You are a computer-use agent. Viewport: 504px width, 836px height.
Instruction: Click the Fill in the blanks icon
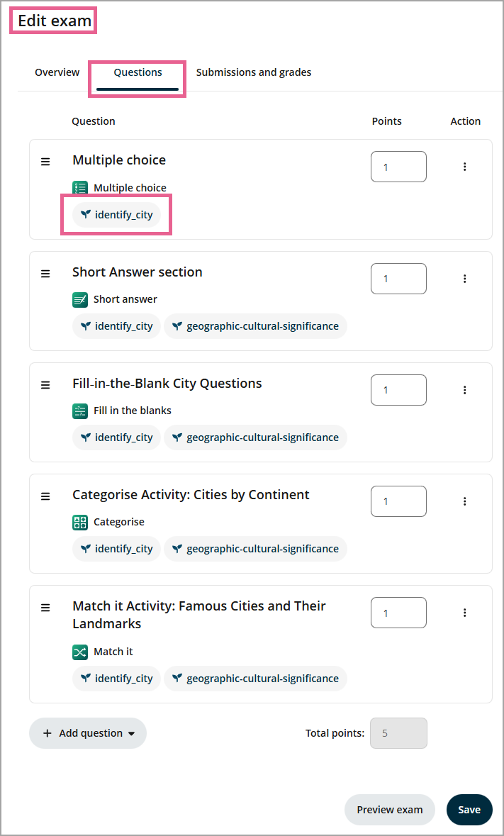80,411
